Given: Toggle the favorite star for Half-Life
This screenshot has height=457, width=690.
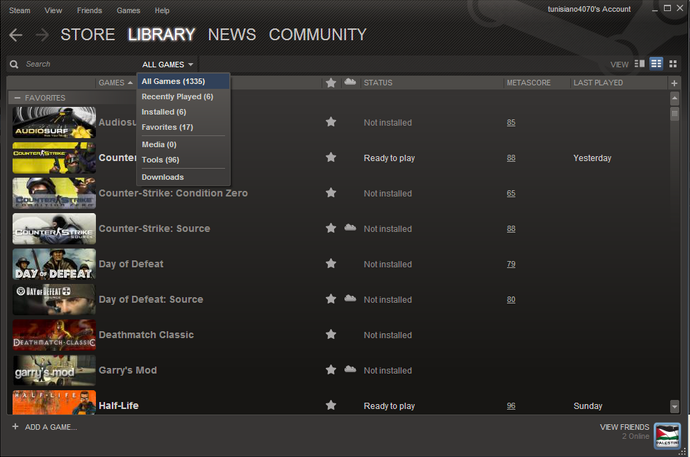Looking at the screenshot, I should 331,405.
